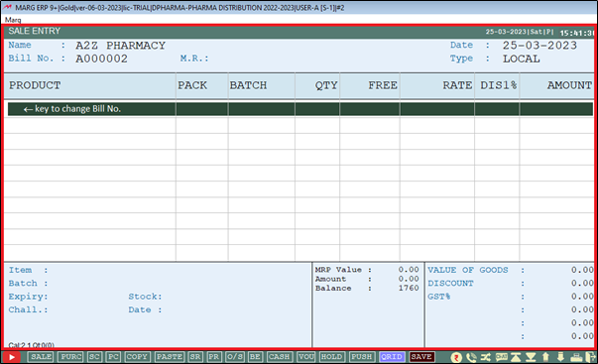Click the VALUE OF GOODS label
Screen dimensions: 598x364
pyautogui.click(x=468, y=270)
